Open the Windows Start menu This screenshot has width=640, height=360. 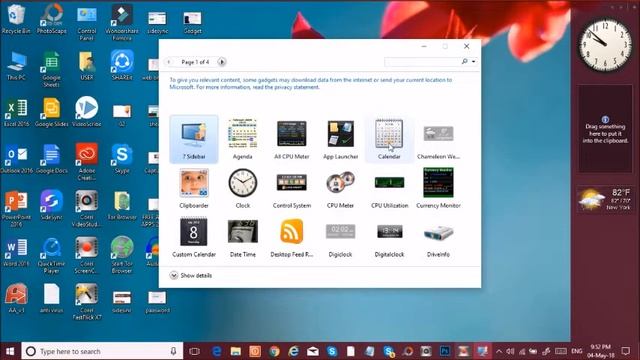pos(10,351)
